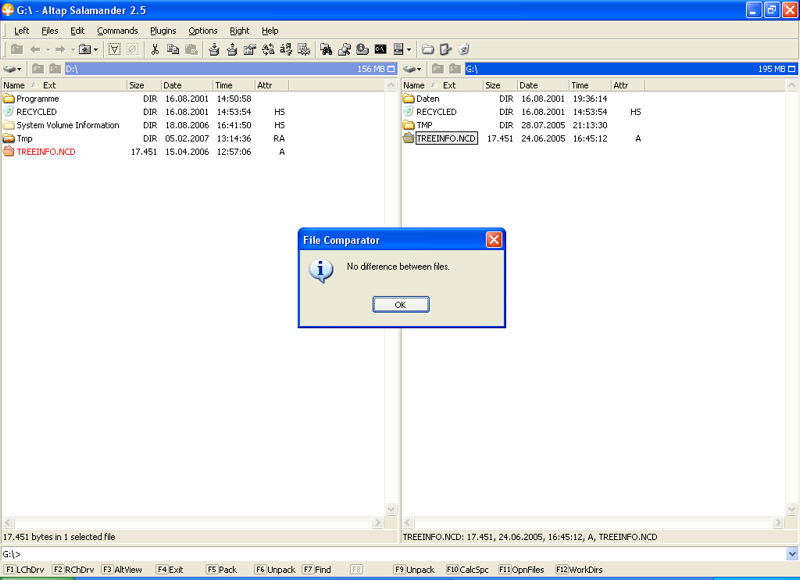Click the Daten folder icon in right panel

tap(408, 98)
